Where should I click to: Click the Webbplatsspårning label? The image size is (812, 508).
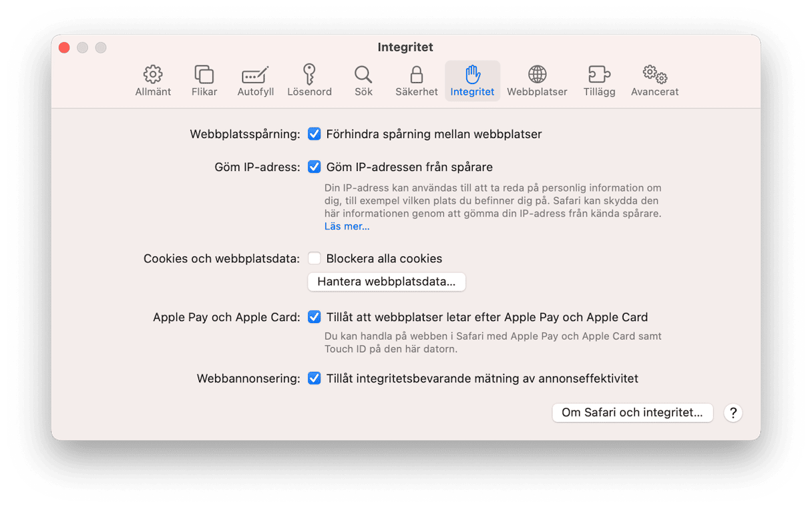coord(245,134)
